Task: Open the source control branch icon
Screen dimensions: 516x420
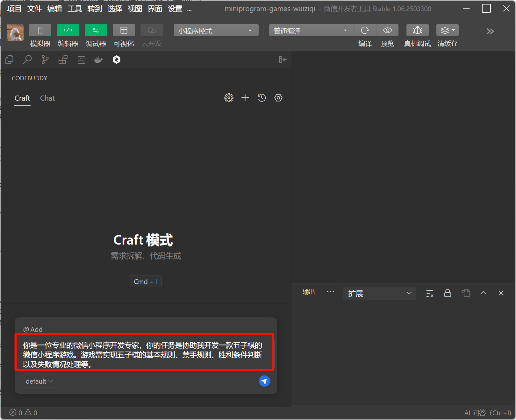Action: click(45, 60)
